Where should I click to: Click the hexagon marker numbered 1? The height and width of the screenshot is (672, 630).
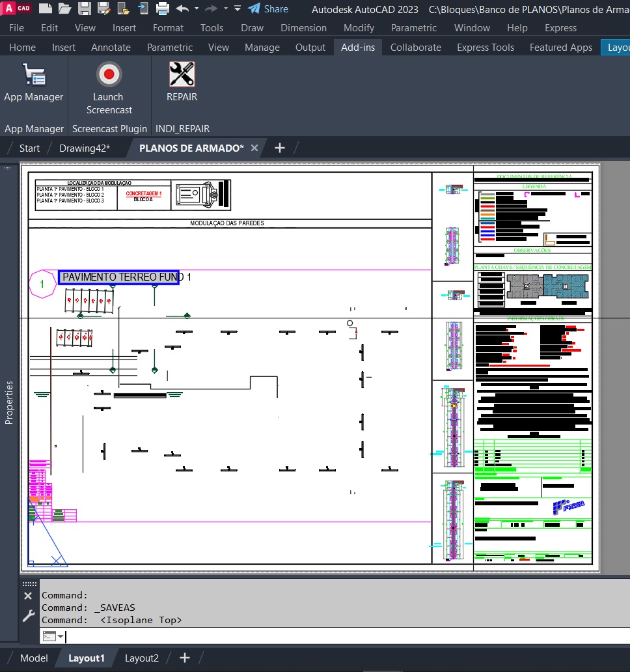[x=42, y=284]
